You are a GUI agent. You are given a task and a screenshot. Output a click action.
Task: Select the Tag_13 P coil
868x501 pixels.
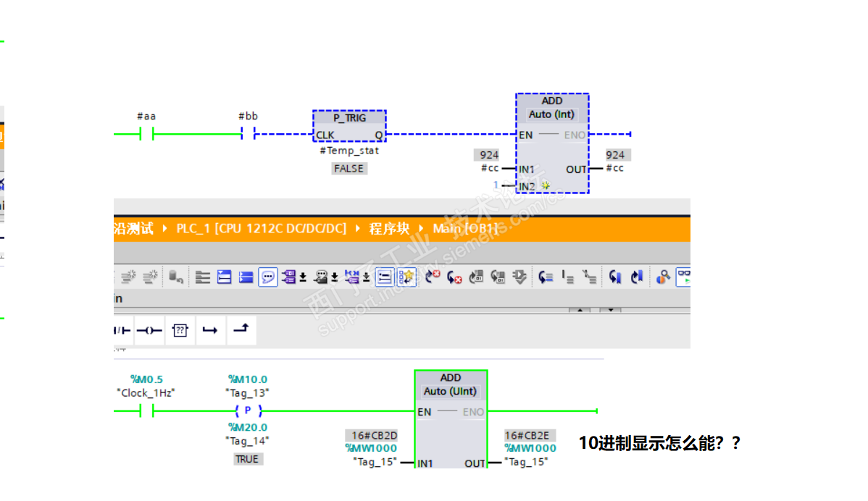248,411
